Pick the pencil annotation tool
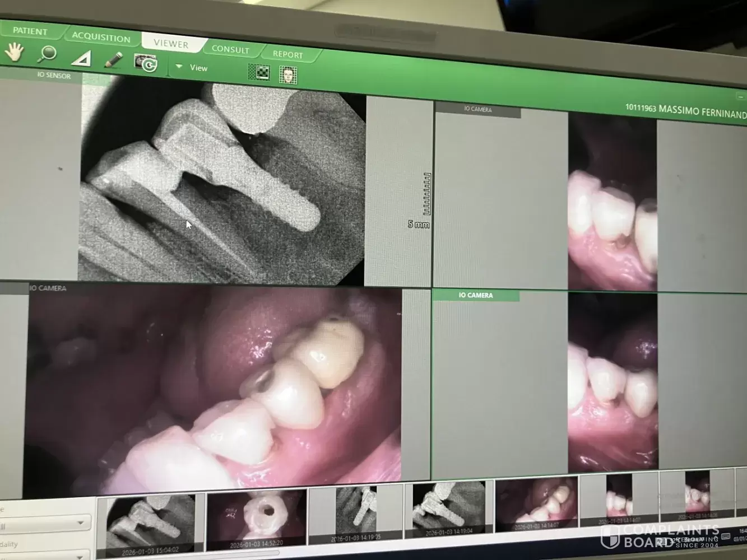The width and height of the screenshot is (747, 560). (x=114, y=59)
